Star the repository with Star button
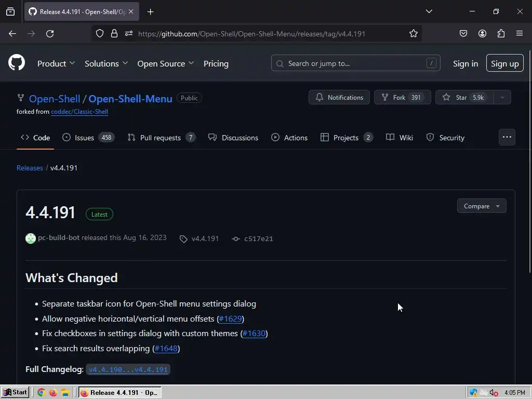This screenshot has height=399, width=532. click(x=464, y=97)
